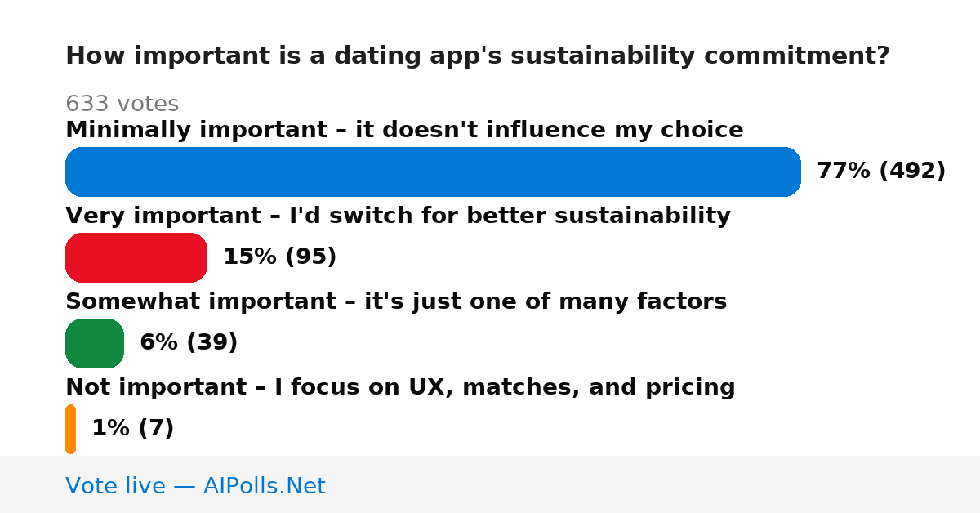The width and height of the screenshot is (980, 513).
Task: Click the red 15% result bar
Action: pyautogui.click(x=136, y=257)
